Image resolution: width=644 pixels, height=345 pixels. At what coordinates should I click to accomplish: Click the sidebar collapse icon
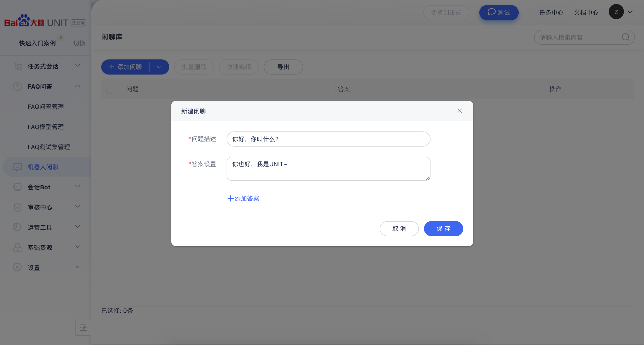[x=83, y=328]
